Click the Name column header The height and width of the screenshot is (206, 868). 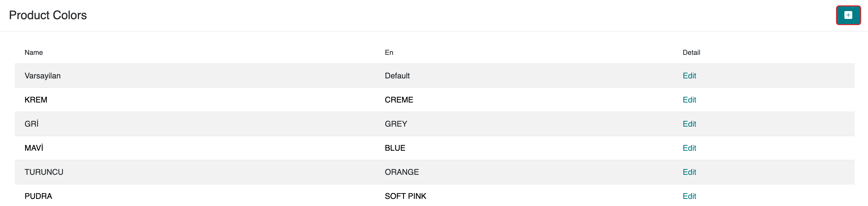pos(34,53)
